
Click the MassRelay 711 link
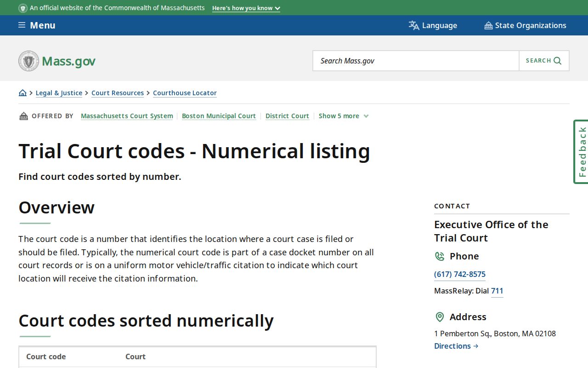(x=497, y=291)
